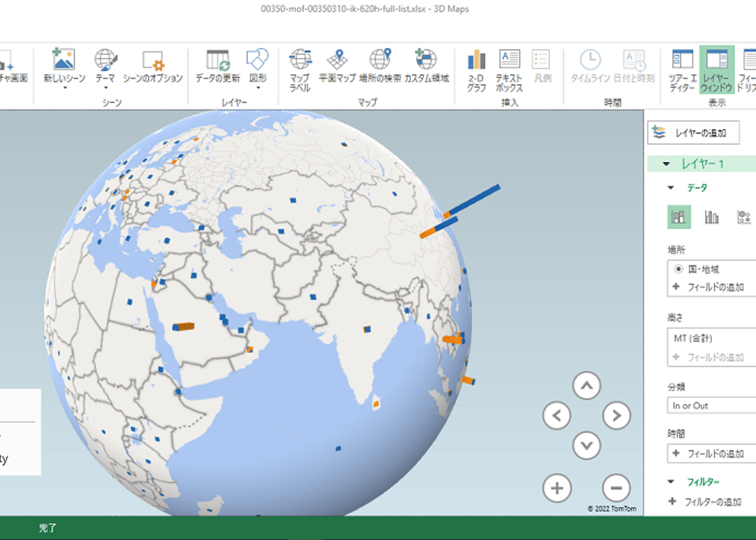Zoom out of the map with minus

[x=616, y=488]
